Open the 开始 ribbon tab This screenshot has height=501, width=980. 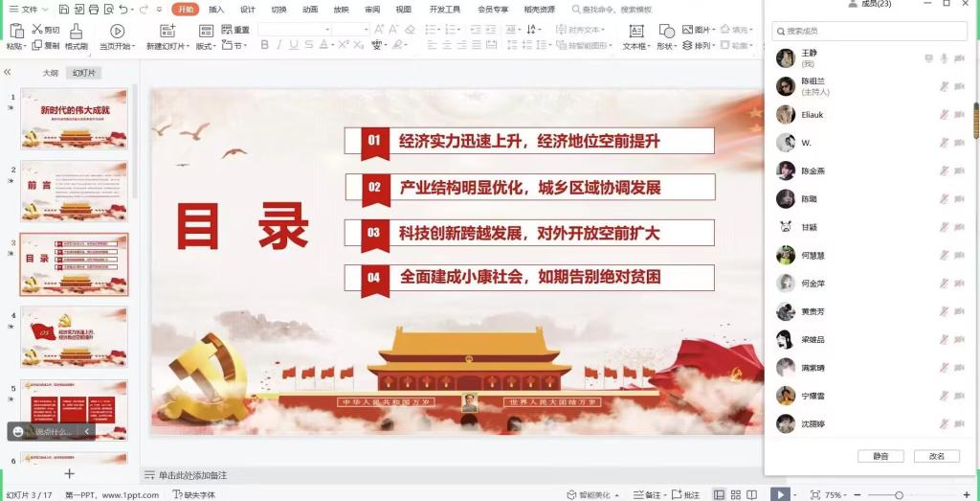pos(187,10)
